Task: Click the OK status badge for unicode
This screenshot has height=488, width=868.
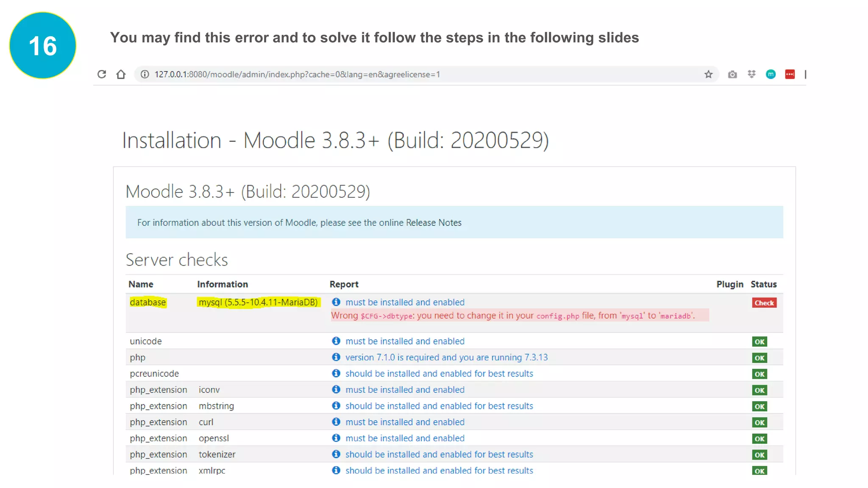Action: tap(759, 342)
